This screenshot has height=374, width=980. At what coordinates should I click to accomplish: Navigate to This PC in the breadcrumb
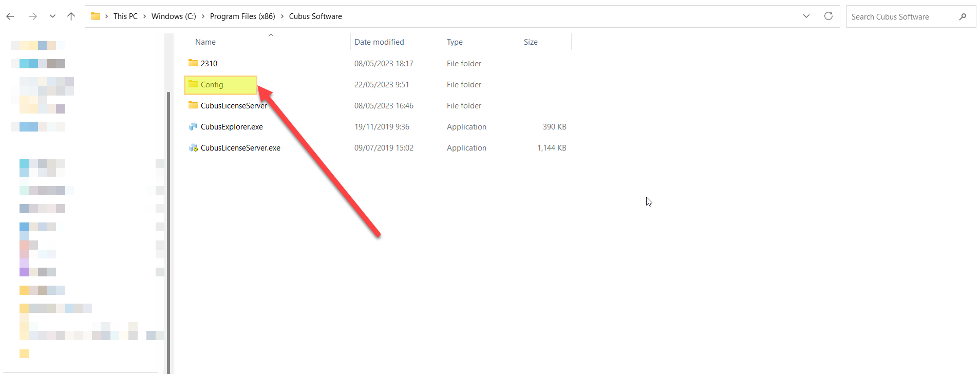[125, 16]
